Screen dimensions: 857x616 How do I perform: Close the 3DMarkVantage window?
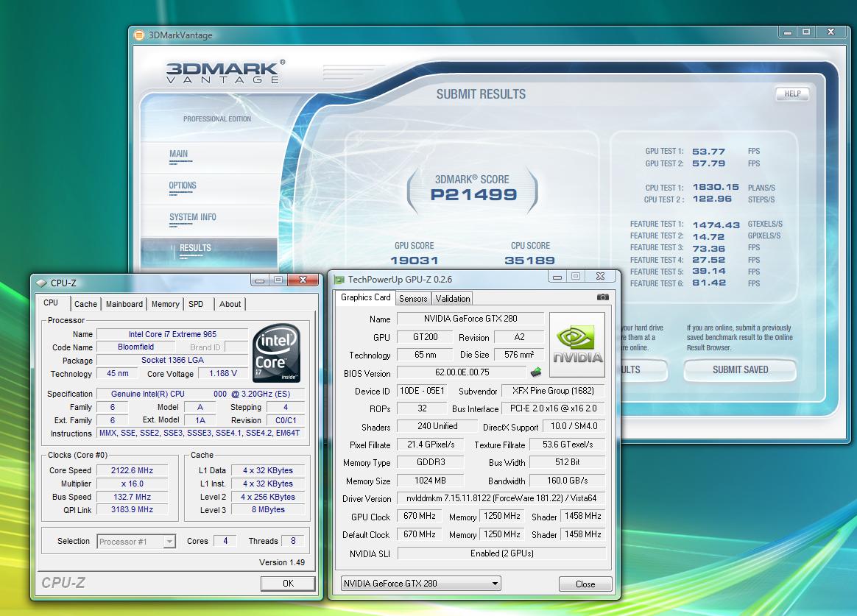(x=830, y=32)
